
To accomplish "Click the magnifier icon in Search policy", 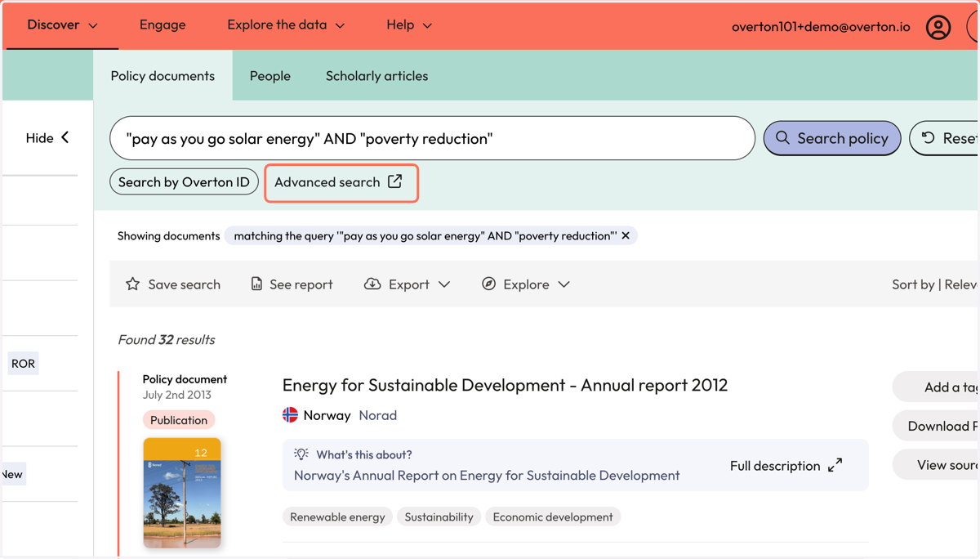I will point(782,138).
